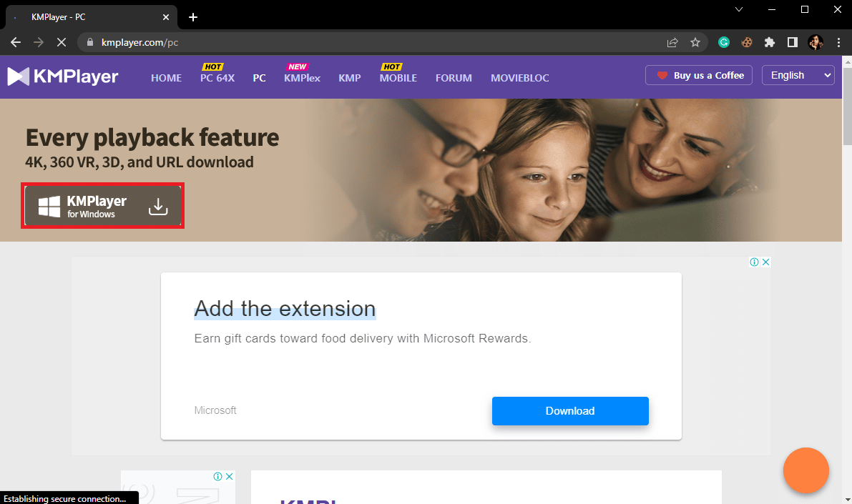Screen dimensions: 852x504
Task: Click the padlock site info icon
Action: coord(90,42)
